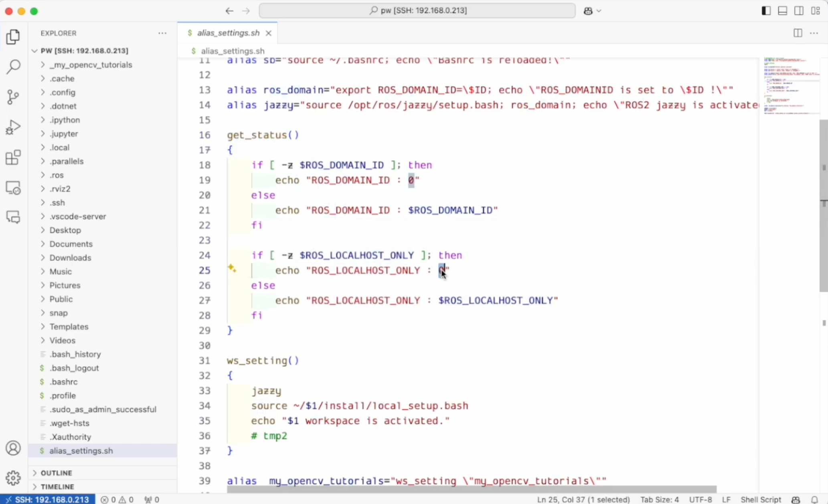The height and width of the screenshot is (504, 828).
Task: Click the Accounts icon
Action: (x=13, y=448)
